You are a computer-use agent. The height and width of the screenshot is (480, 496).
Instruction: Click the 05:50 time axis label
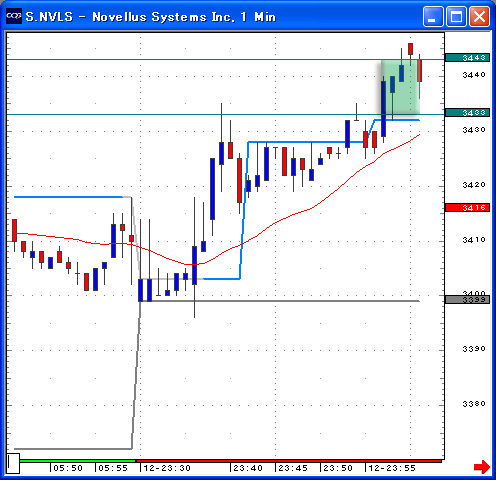[x=68, y=468]
